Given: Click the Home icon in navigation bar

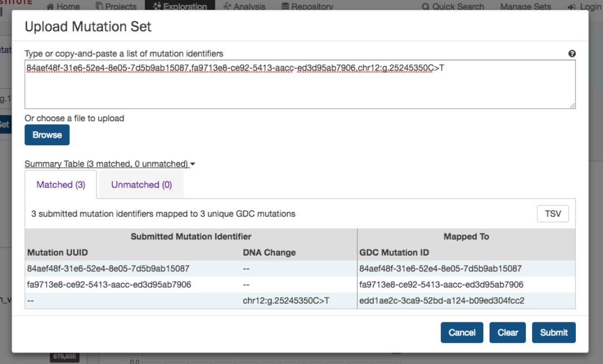Looking at the screenshot, I should click(x=50, y=7).
